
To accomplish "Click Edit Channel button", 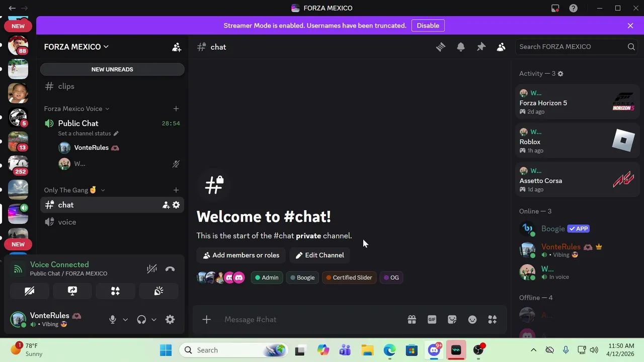I will (320, 255).
